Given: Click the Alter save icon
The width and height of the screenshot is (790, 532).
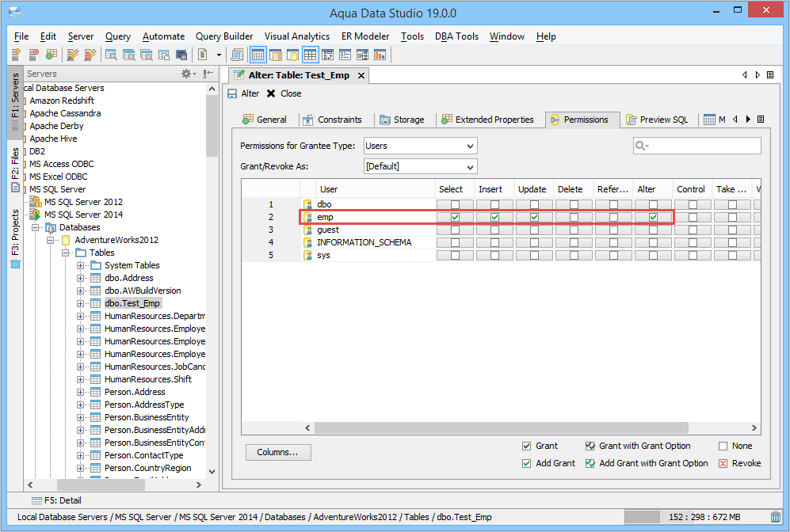Looking at the screenshot, I should (232, 93).
